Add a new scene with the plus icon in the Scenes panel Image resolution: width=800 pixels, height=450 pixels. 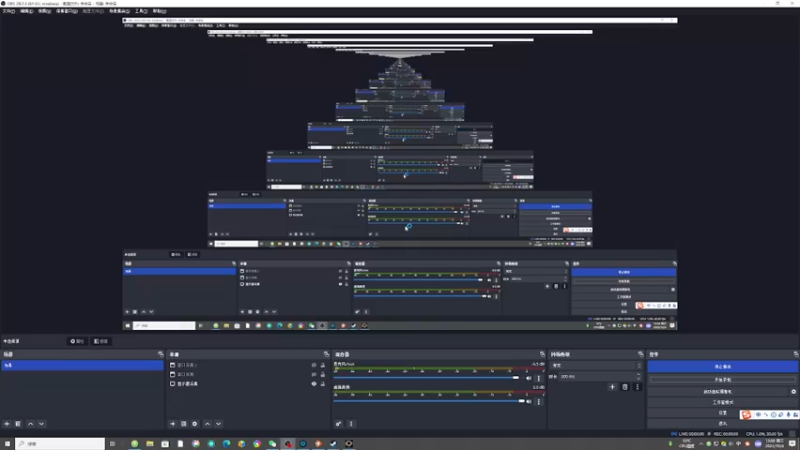click(7, 424)
